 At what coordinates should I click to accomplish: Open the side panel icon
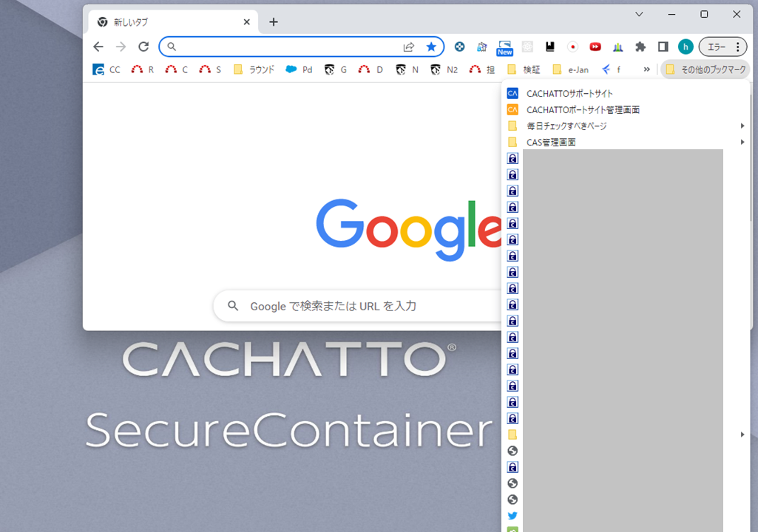click(x=663, y=47)
